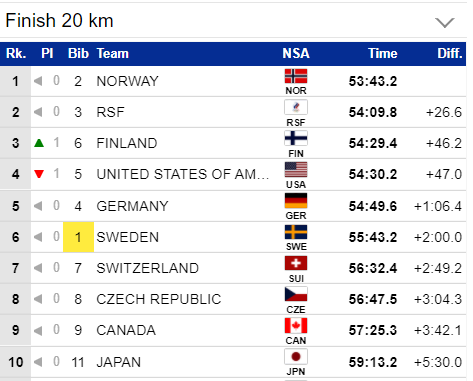This screenshot has height=381, width=473.
Task: Click the Finland flag icon
Action: pos(296,138)
